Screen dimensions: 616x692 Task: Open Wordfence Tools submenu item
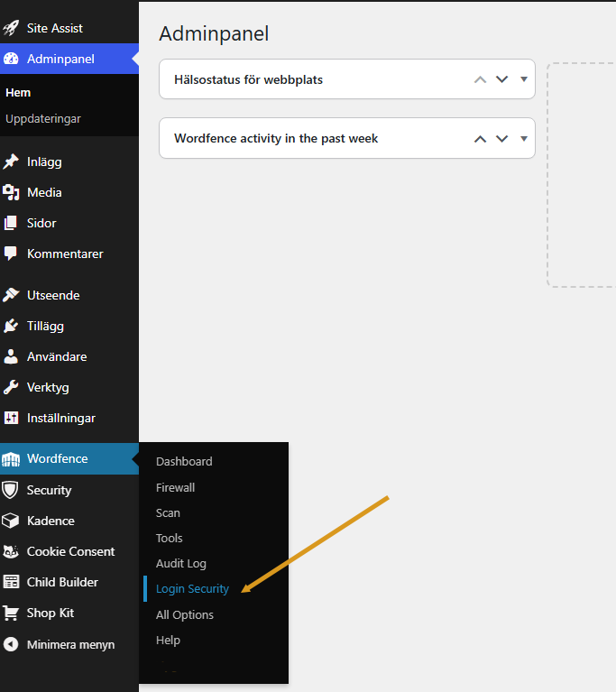169,538
